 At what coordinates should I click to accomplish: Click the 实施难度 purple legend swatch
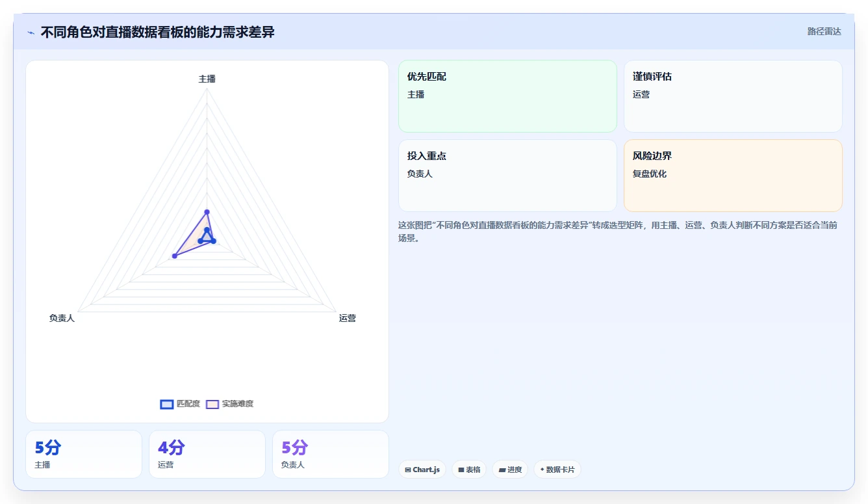212,404
